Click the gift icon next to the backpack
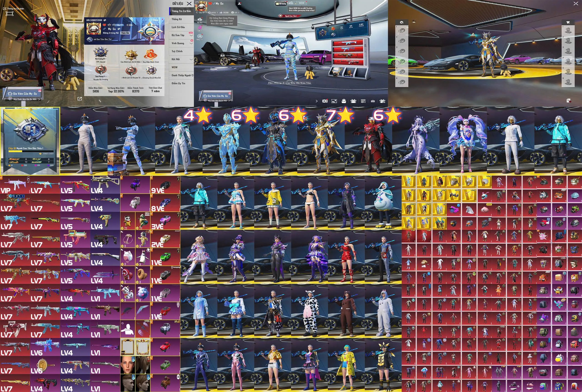This screenshot has width=582, height=392. 353,101
